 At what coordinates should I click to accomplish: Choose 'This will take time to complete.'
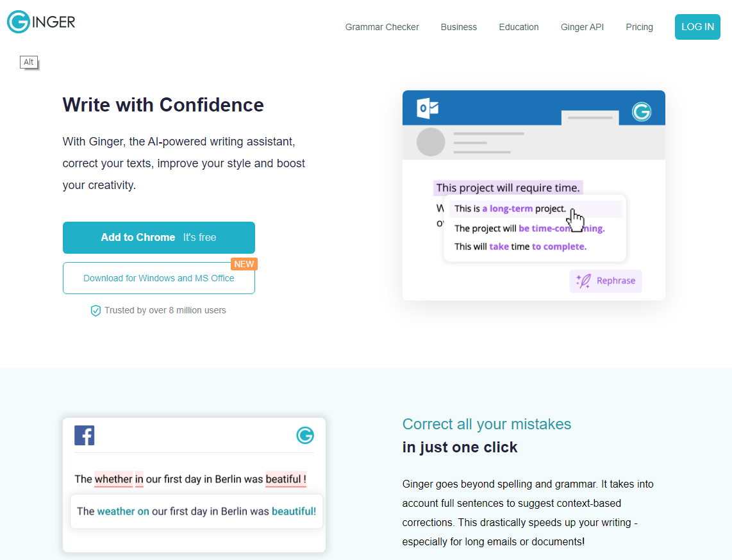point(520,247)
